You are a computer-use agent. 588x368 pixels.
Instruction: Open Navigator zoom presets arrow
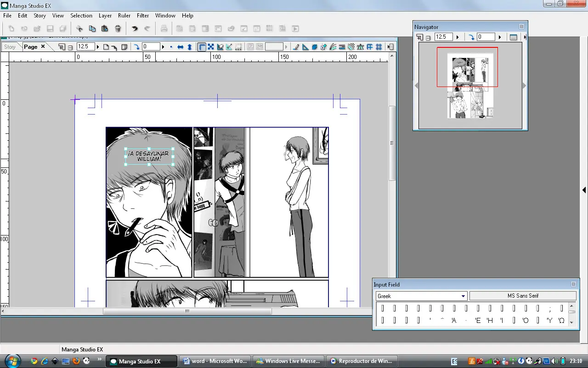pos(458,37)
